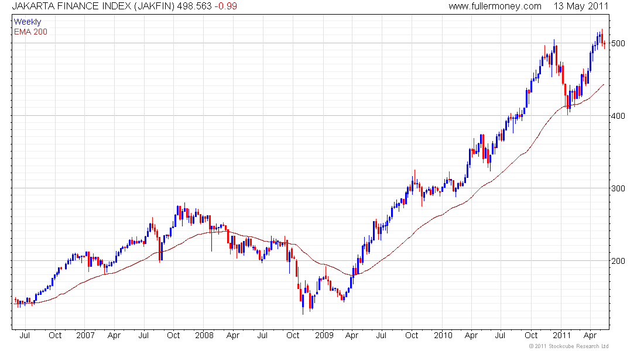
Task: Select the 2009 marker on time axis
Action: [324, 336]
